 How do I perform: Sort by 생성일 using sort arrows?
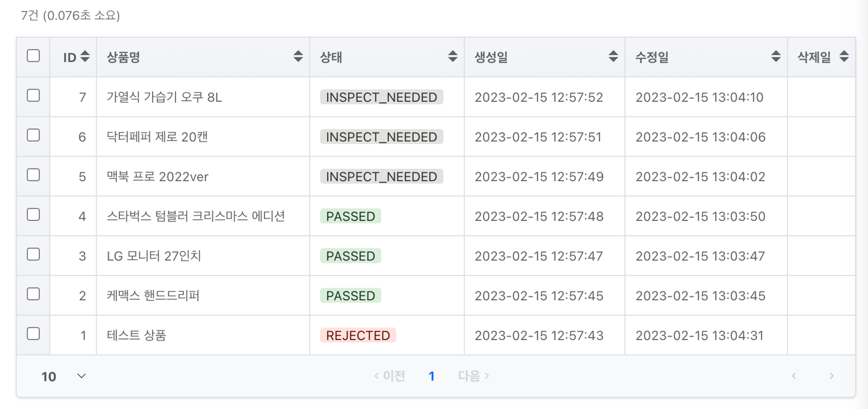[x=613, y=57]
